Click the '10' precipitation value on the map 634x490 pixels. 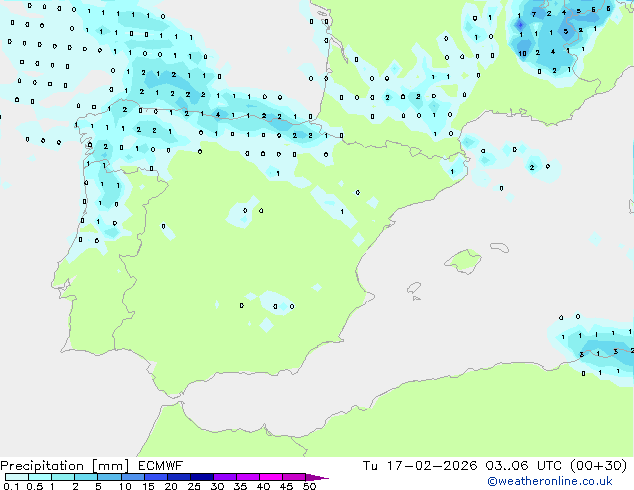coord(522,53)
